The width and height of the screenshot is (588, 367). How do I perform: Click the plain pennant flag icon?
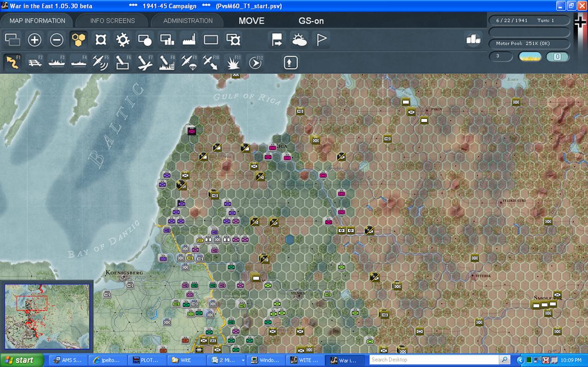pos(322,40)
